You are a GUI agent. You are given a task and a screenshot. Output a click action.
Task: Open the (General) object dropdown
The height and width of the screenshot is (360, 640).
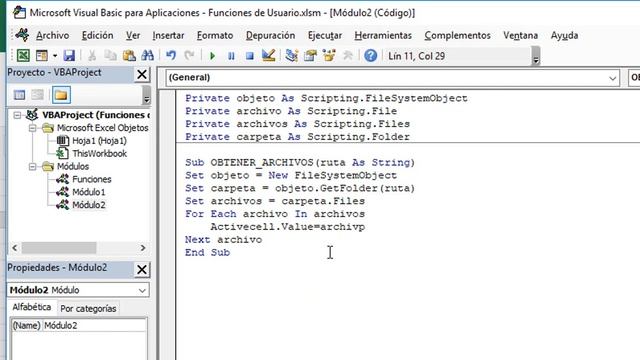(x=612, y=78)
